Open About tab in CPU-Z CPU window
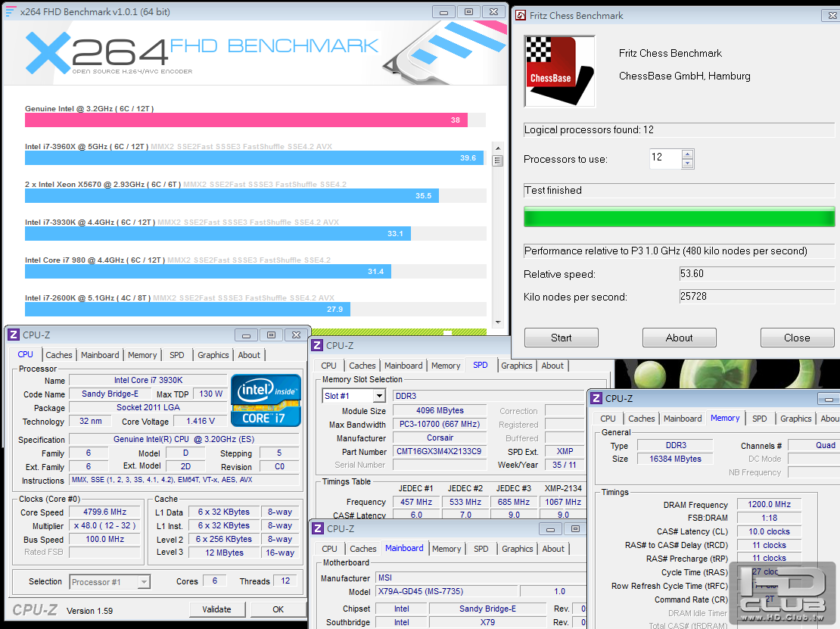Screen dimensions: 840x629 pos(249,355)
